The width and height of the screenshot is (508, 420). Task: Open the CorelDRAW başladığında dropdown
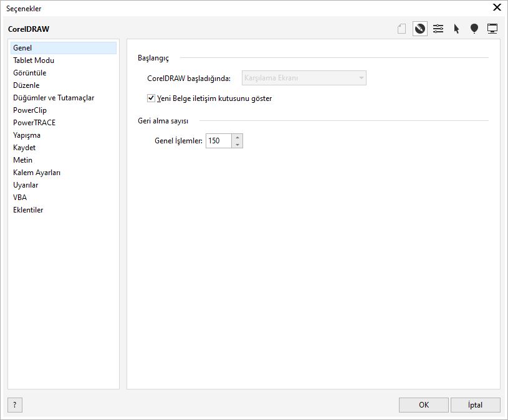(304, 78)
